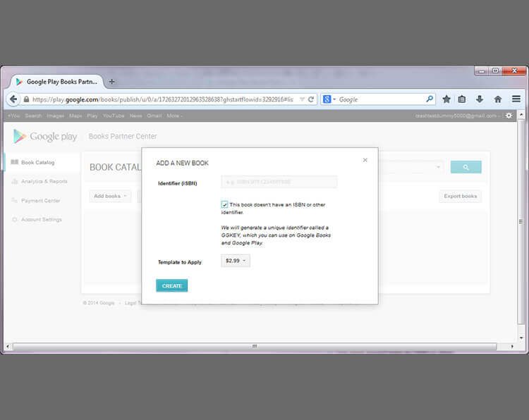Click the YouTube link in Google bar

tap(114, 116)
